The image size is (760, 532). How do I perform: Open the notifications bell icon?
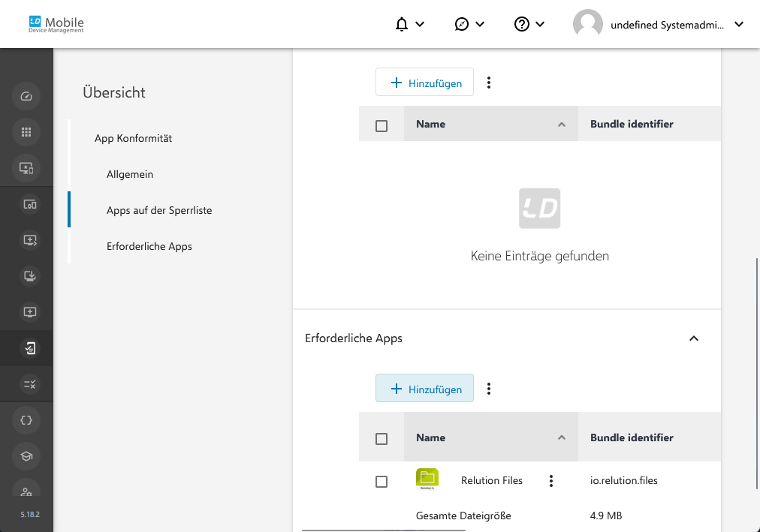(401, 24)
